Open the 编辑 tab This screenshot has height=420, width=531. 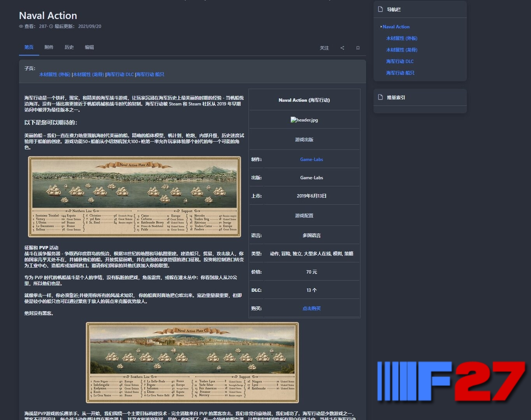90,47
